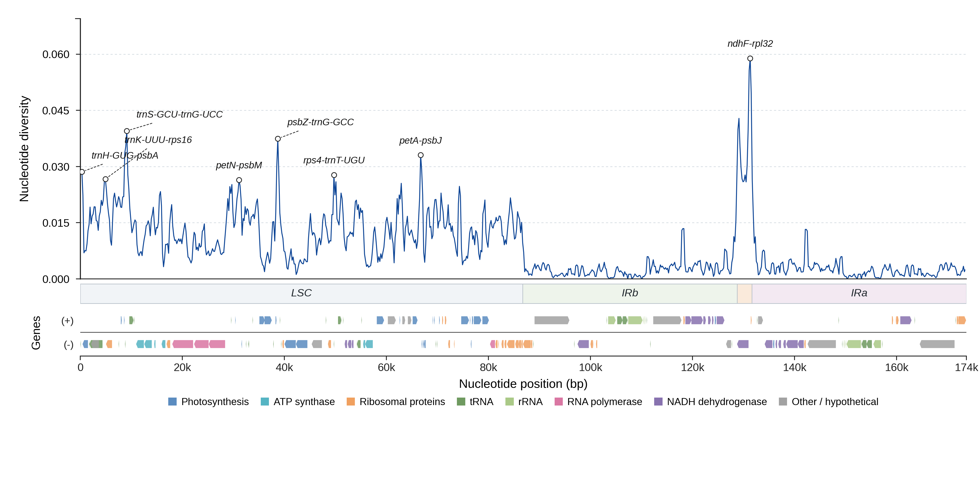
Task: Click the 174k x-axis tick label
Action: coord(966,367)
